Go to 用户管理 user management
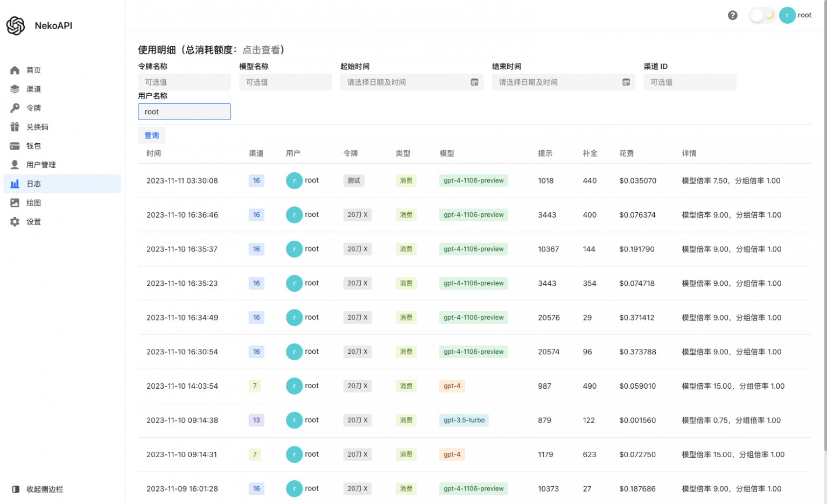The height and width of the screenshot is (504, 827). 41,165
